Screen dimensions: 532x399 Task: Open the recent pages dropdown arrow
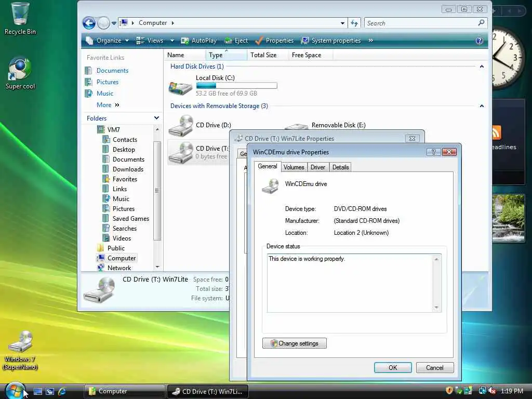114,23
